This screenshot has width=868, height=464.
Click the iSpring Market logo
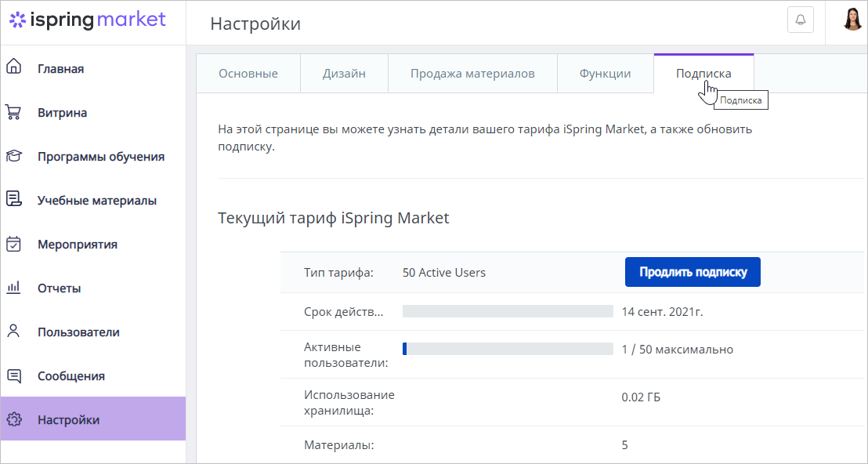(88, 20)
